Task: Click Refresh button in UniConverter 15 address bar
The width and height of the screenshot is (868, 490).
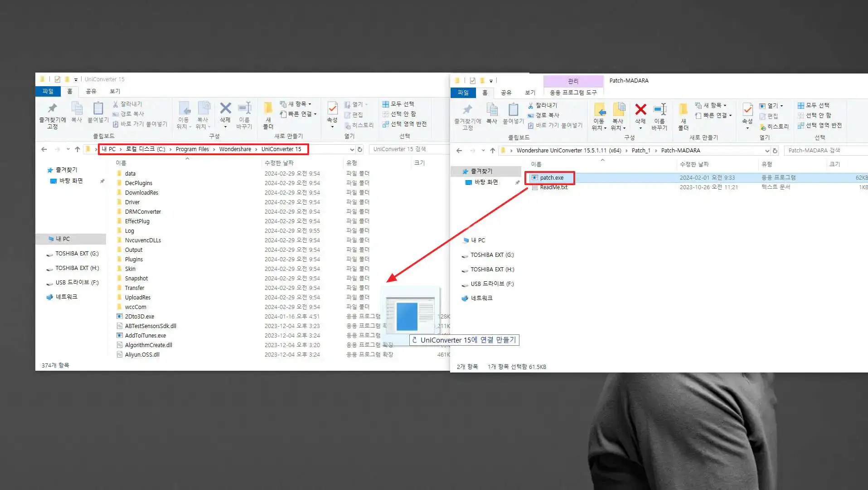Action: (x=360, y=149)
